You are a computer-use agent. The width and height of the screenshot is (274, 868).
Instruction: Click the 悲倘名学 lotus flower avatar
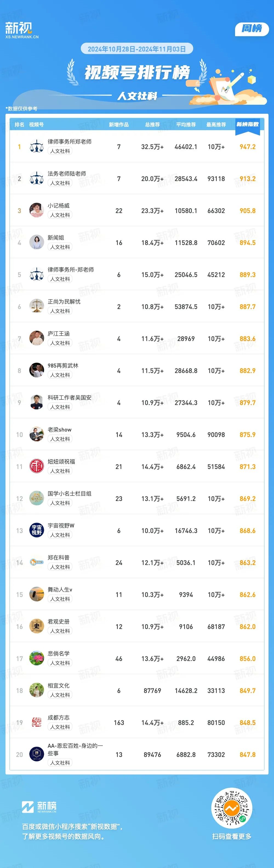coord(36,659)
